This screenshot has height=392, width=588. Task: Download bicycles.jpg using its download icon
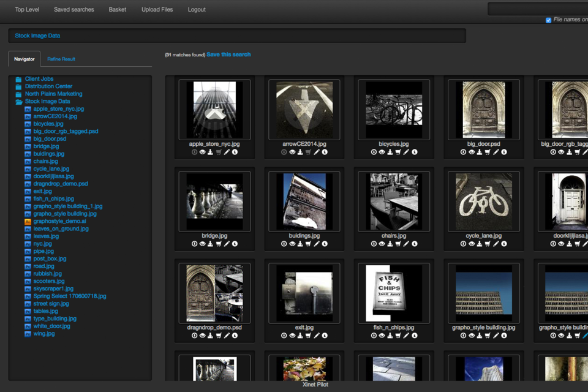point(390,152)
